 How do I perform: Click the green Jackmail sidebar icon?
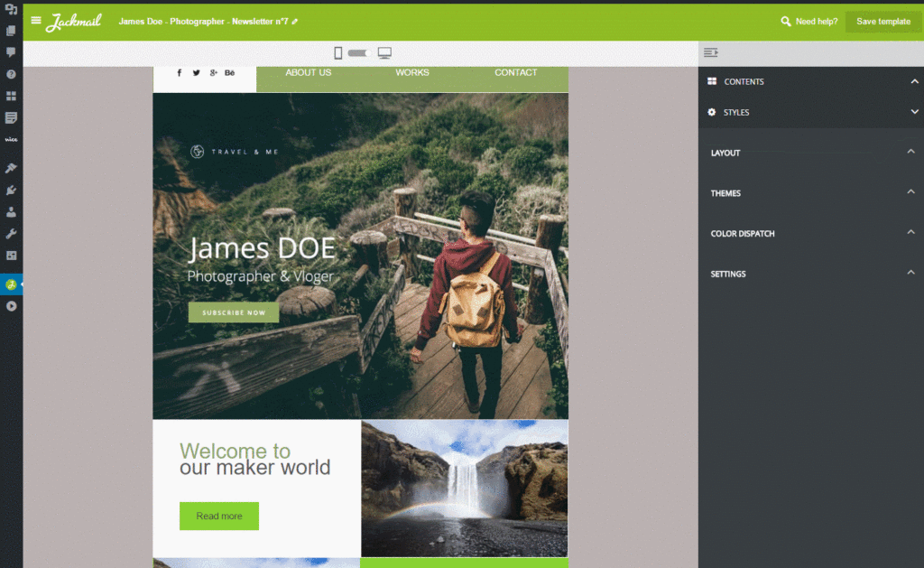click(x=11, y=284)
